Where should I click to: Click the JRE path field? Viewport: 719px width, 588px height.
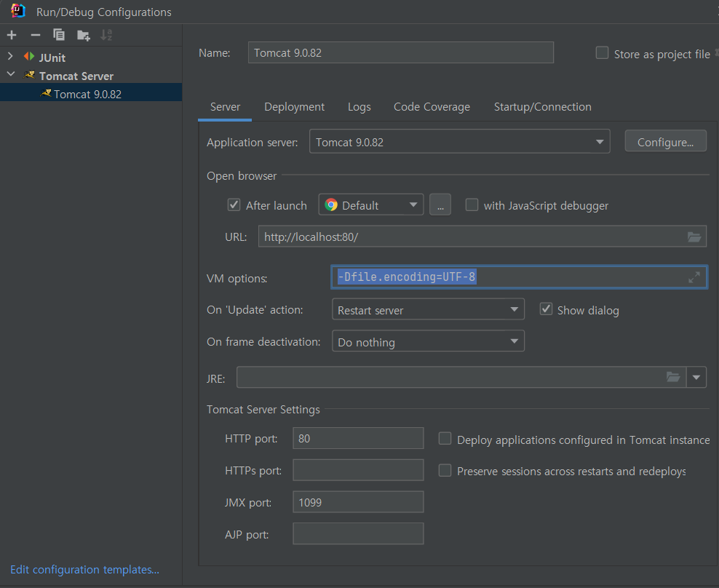[461, 377]
